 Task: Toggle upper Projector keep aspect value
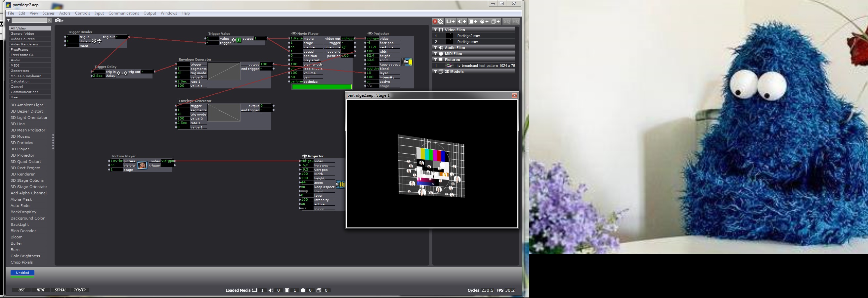click(373, 64)
